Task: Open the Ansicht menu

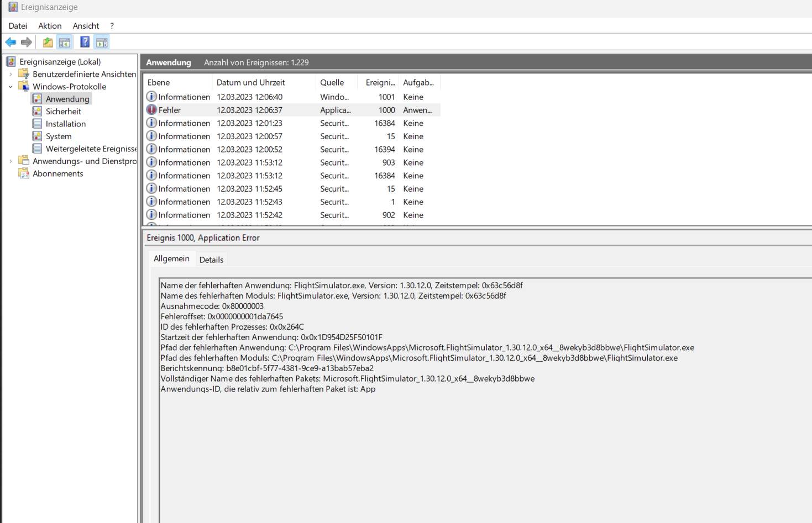Action: (x=86, y=25)
